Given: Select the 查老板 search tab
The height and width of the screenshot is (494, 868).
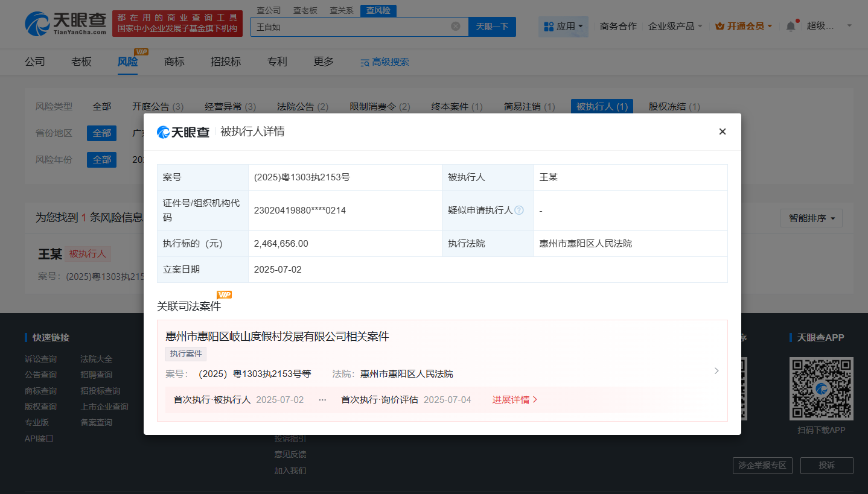Looking at the screenshot, I should click(x=305, y=10).
